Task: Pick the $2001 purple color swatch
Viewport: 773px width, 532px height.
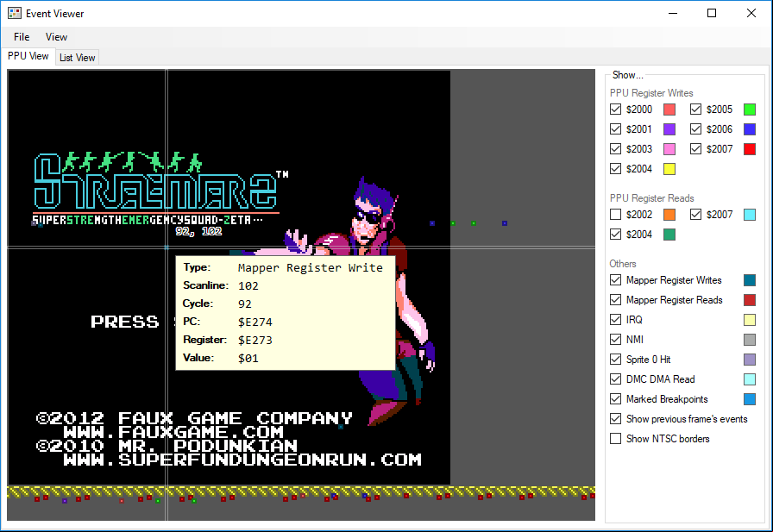Action: coord(669,129)
